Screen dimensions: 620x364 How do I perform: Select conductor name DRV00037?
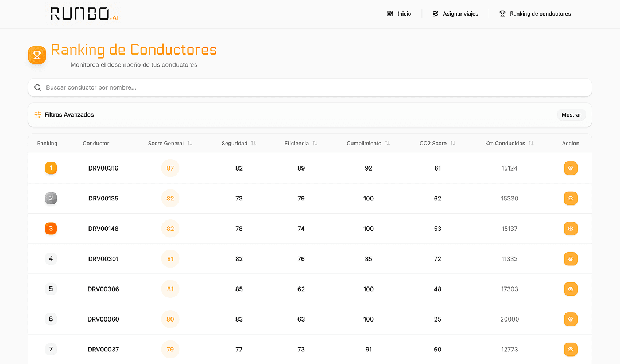[x=103, y=350]
